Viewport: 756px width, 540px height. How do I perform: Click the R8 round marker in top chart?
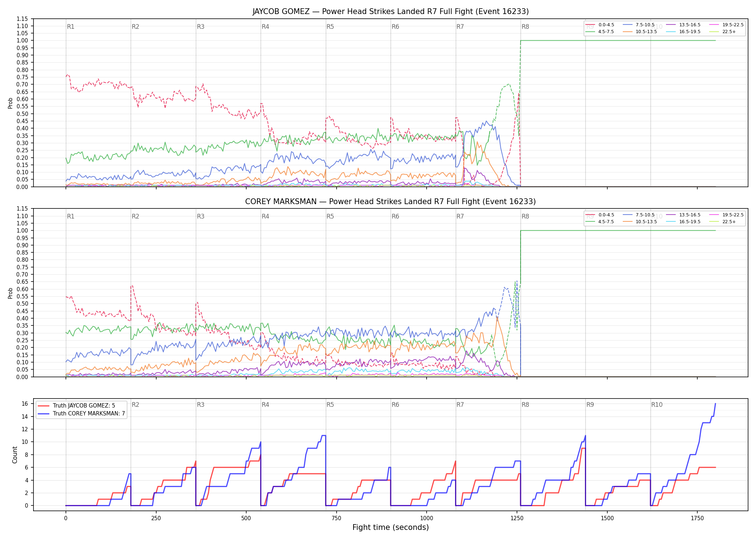(525, 27)
